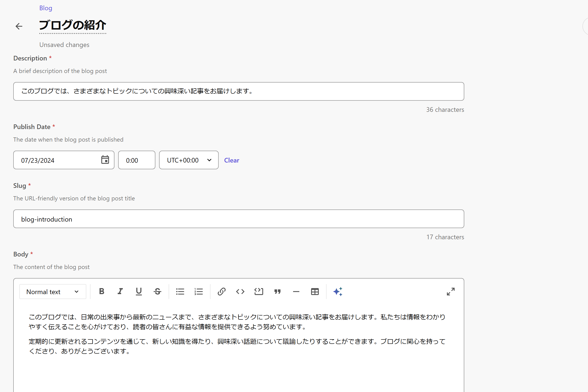
Task: Toggle bold formatting in Body editor
Action: 102,291
